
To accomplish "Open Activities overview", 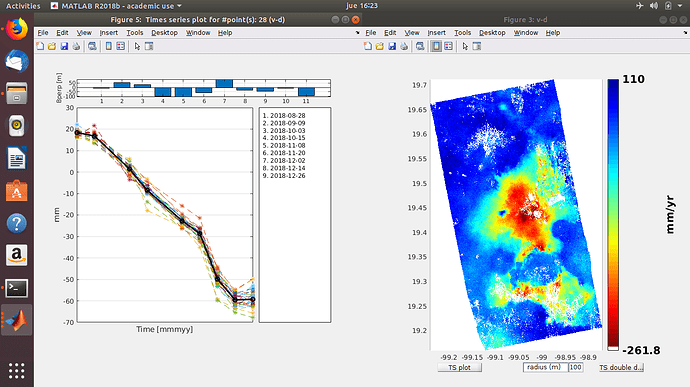I will tap(23, 6).
